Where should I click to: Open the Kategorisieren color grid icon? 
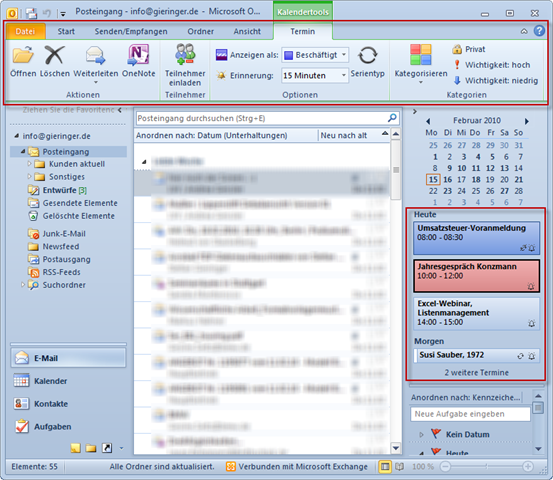(420, 55)
